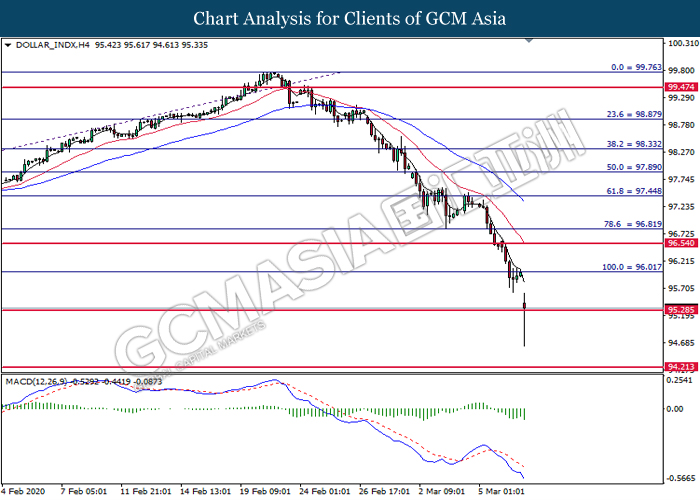700x500 pixels.
Task: Click the dropdown arrow beside DOLLAR_INDX.H4
Action: (8, 45)
